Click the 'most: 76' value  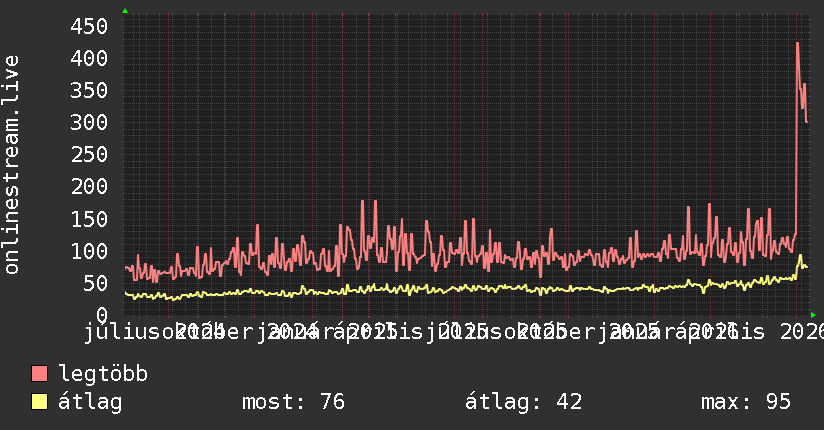coord(293,402)
